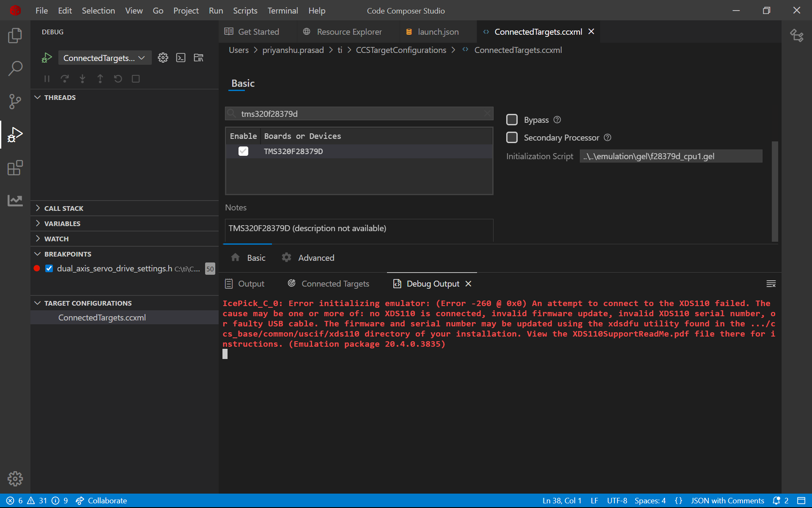Open the Explorer view in activity bar
The height and width of the screenshot is (508, 812).
[15, 36]
